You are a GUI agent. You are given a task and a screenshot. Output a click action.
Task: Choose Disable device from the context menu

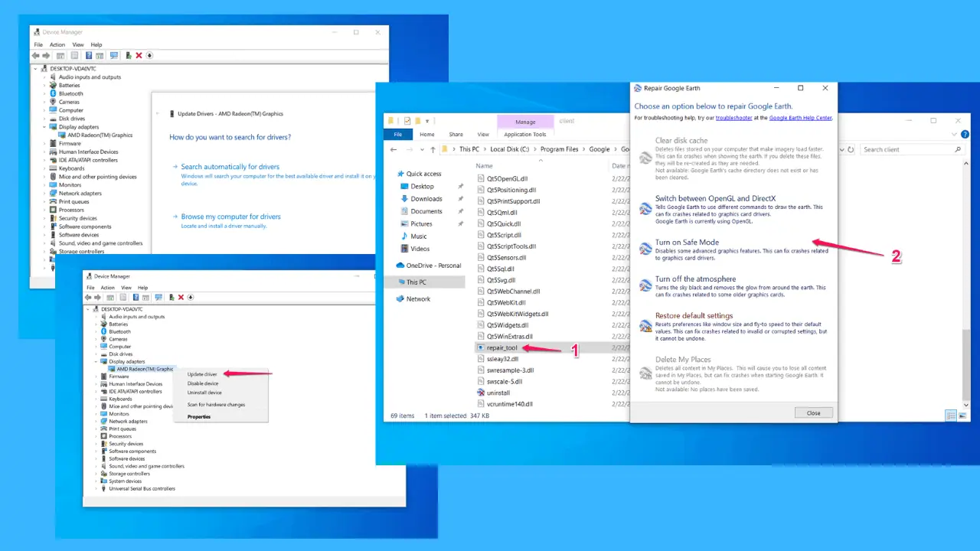pos(203,383)
